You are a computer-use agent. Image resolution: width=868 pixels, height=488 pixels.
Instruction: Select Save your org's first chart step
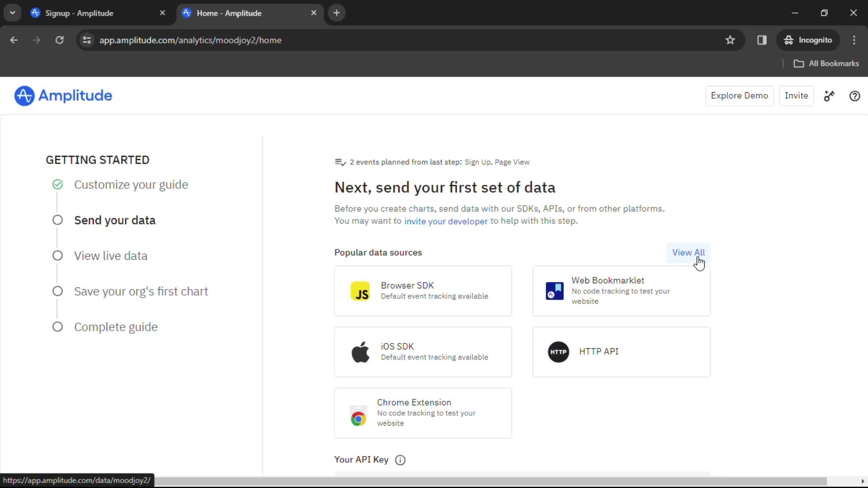(x=141, y=291)
